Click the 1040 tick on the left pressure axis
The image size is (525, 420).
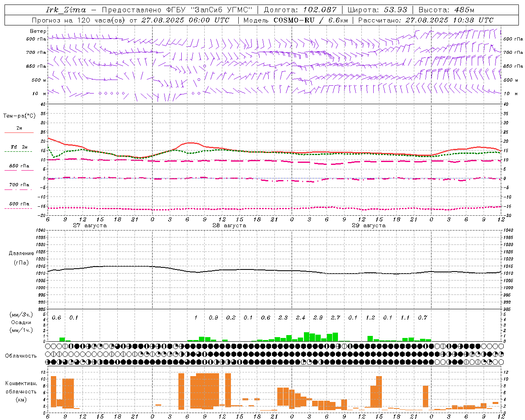click(x=40, y=231)
